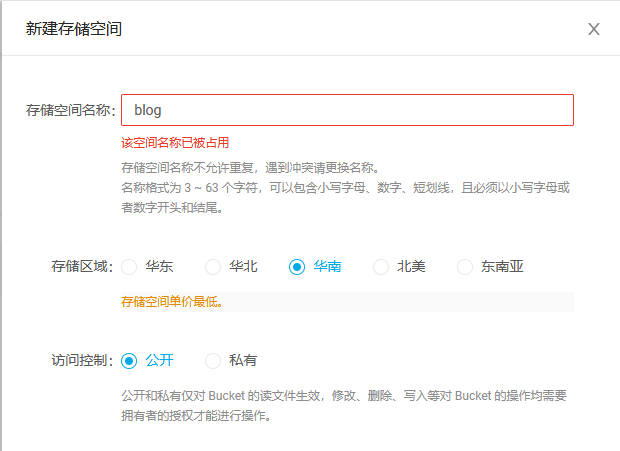Viewport: 620px width, 451px height.
Task: Click the selected 华南 radio circle
Action: click(x=297, y=267)
